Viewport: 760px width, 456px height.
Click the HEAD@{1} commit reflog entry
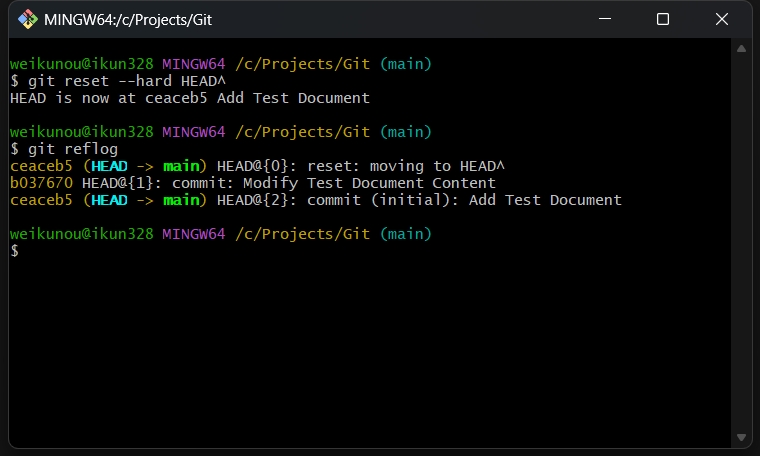pos(253,183)
